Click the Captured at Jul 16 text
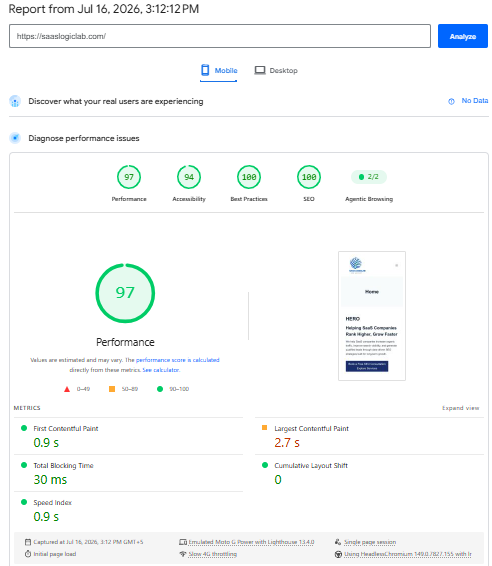492x566 pixels. pos(88,542)
